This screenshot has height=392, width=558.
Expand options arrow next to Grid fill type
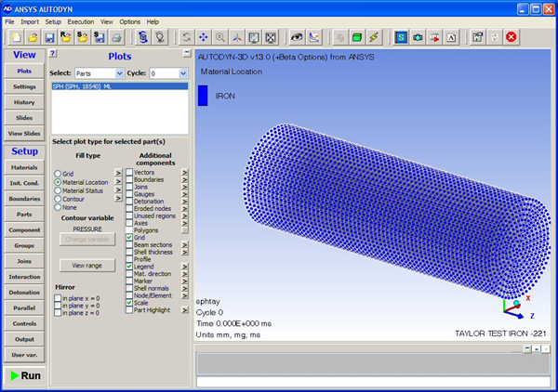(x=118, y=173)
